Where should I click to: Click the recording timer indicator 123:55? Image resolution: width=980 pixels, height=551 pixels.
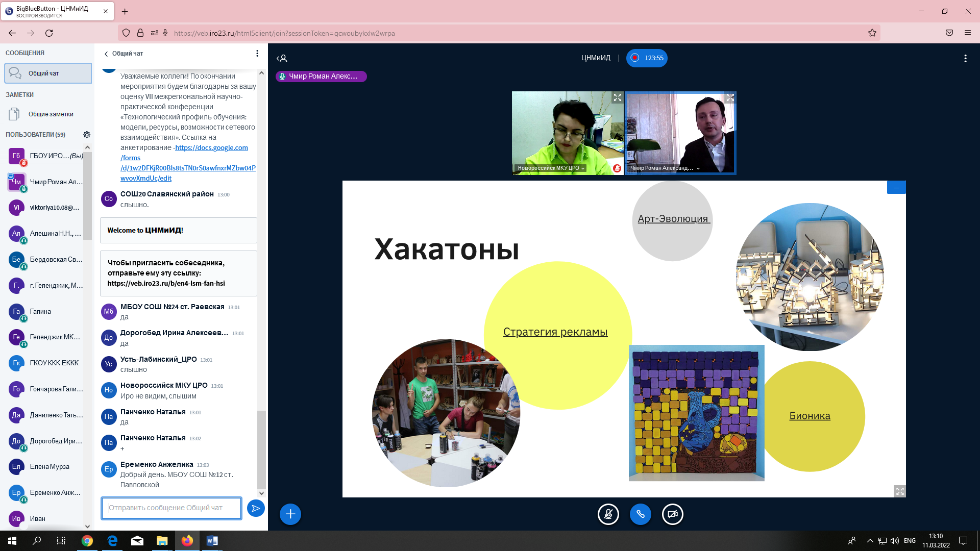(647, 58)
